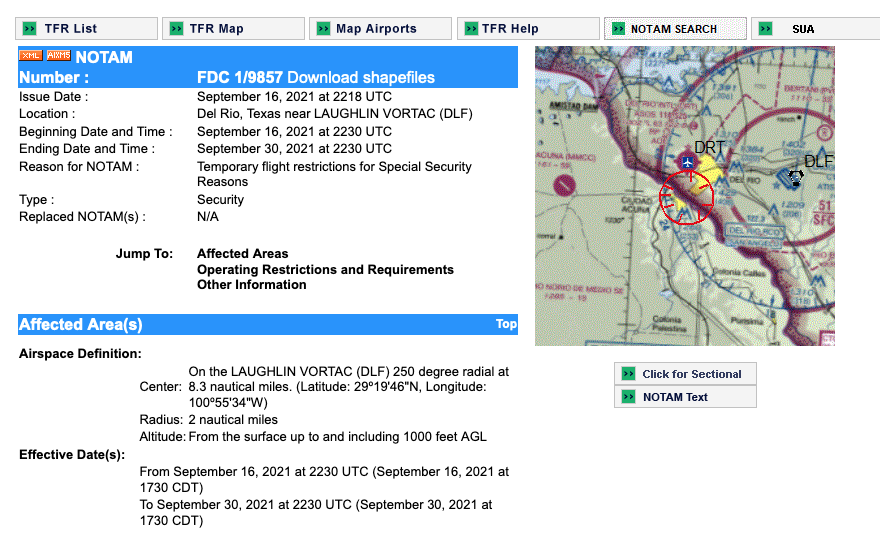Click the green arrow icon beside NOTAM Text
Viewport: 880px width, 545px height.
tap(628, 397)
